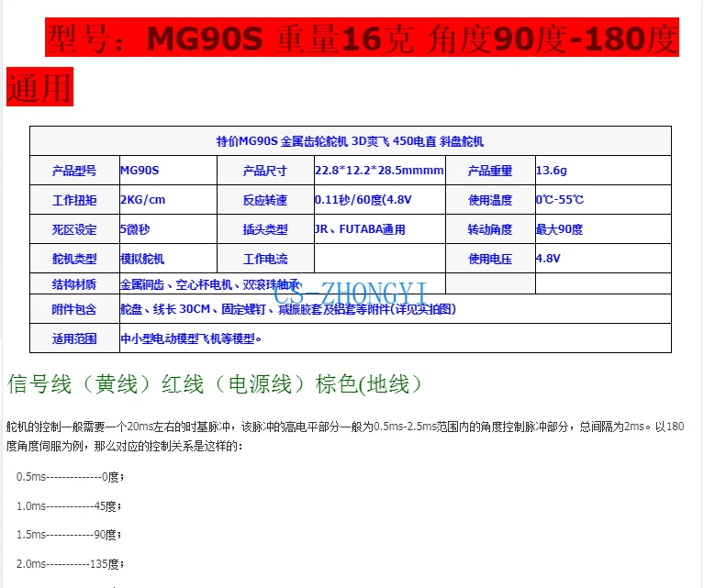Click the 反应转速 label cell
This screenshot has height=588, width=704.
coord(265,200)
